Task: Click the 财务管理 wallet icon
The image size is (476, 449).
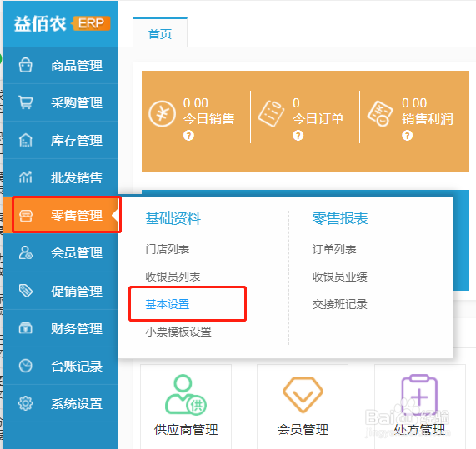Action: 26,328
